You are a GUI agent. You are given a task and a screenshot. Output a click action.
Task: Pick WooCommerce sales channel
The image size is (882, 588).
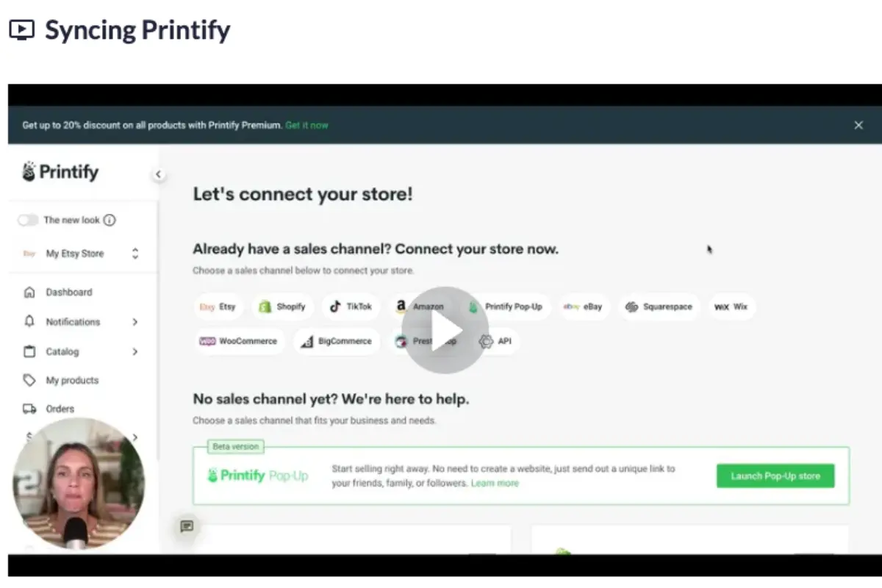[239, 341]
